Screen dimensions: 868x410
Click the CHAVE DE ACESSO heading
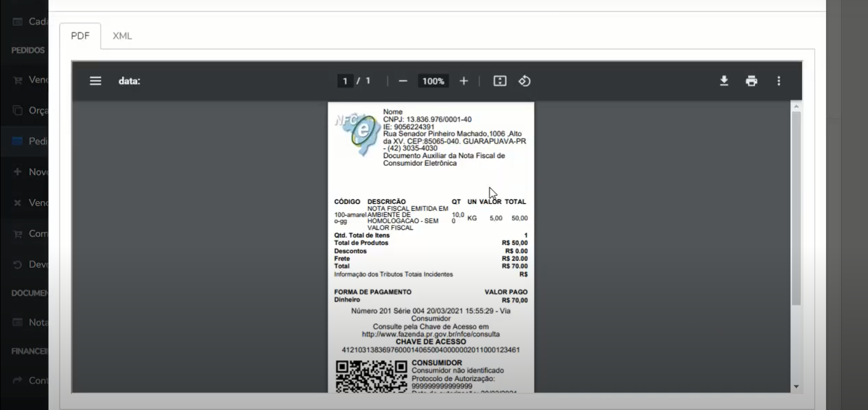(431, 342)
